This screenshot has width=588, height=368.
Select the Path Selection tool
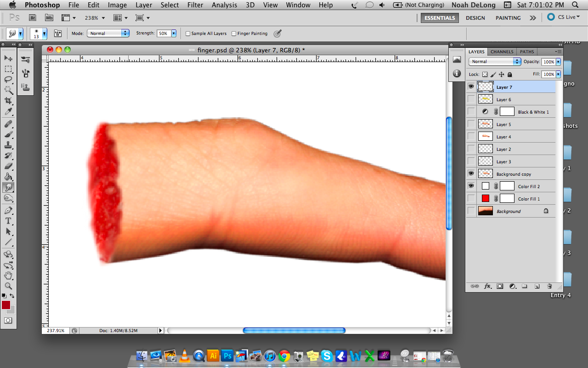point(8,231)
